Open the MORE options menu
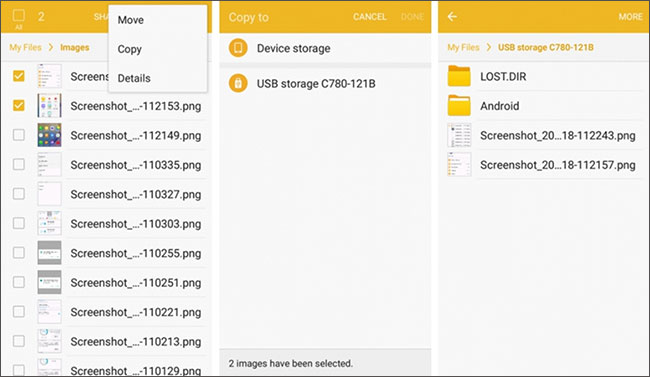This screenshot has height=377, width=650. (x=630, y=17)
